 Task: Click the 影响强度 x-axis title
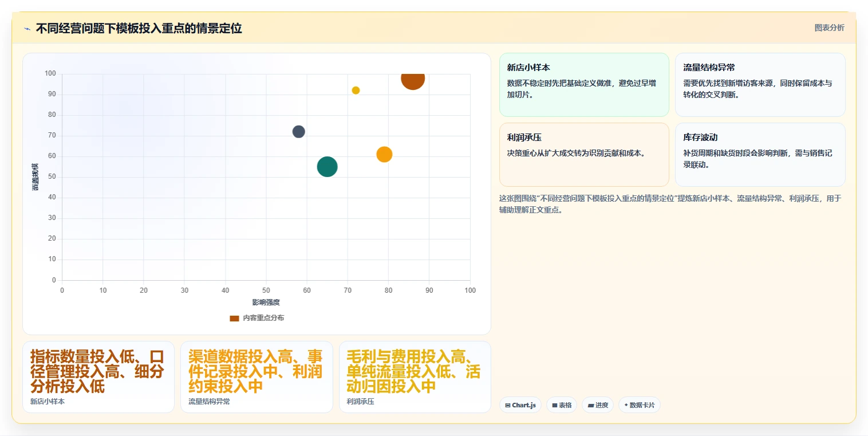266,303
